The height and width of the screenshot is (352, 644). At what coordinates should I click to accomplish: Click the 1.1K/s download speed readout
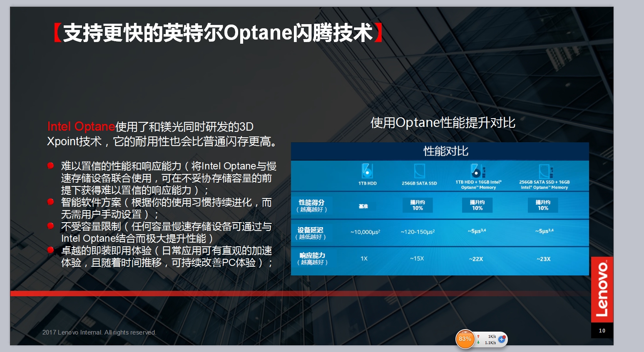(490, 343)
